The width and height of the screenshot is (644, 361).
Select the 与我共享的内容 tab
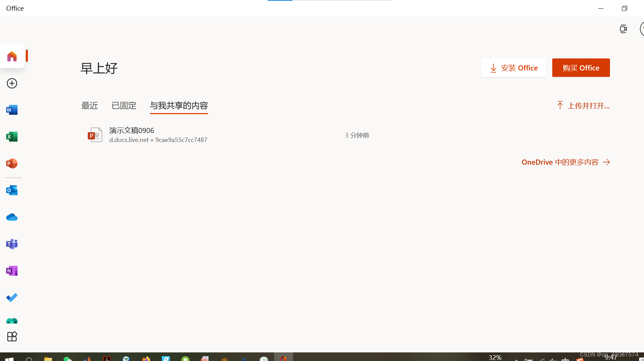tap(179, 106)
